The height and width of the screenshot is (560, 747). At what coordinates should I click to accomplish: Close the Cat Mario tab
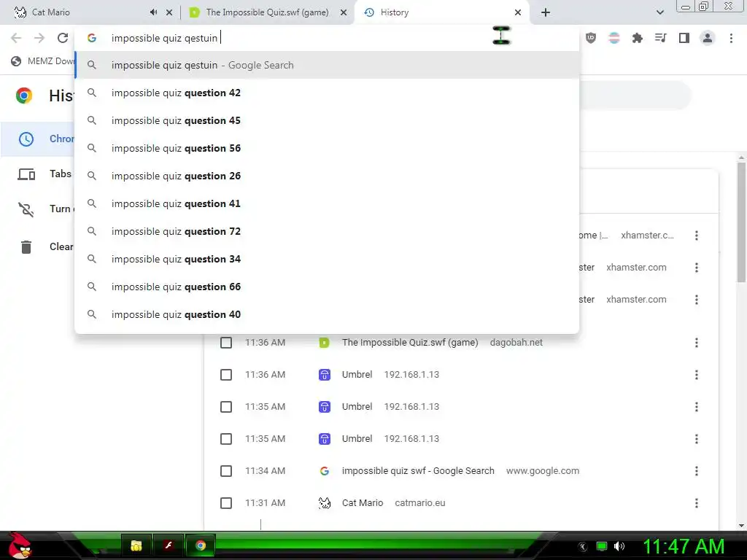169,12
